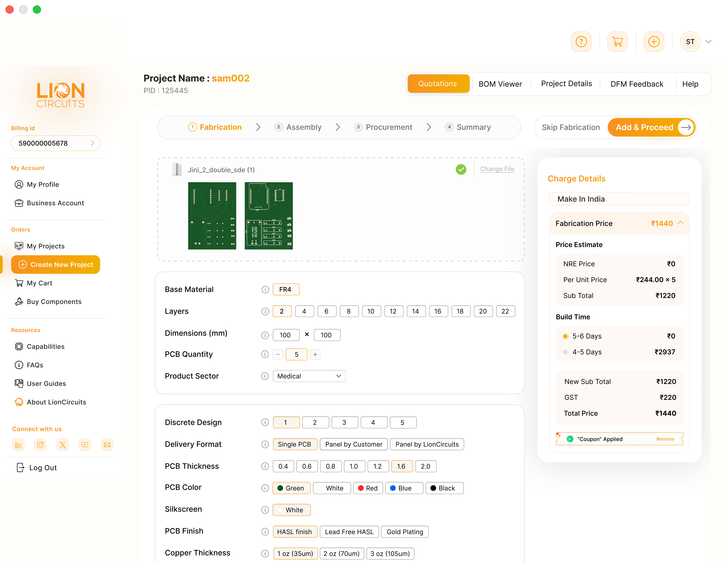Open the Capabilities resource icon
This screenshot has height=580, width=728.
tap(19, 346)
